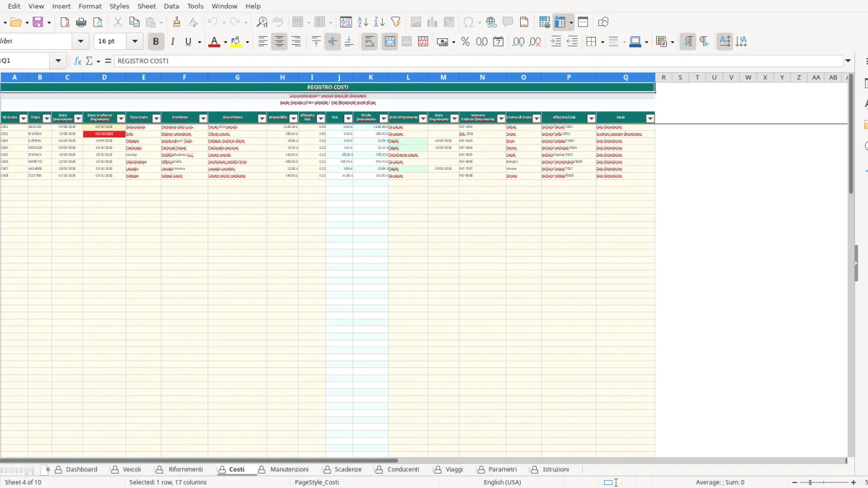Image resolution: width=868 pixels, height=488 pixels.
Task: Click the Pivot Table icon
Action: (449, 22)
